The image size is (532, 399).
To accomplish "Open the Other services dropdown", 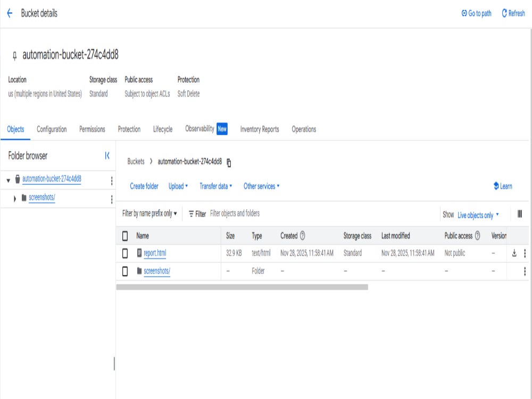I will pos(262,186).
